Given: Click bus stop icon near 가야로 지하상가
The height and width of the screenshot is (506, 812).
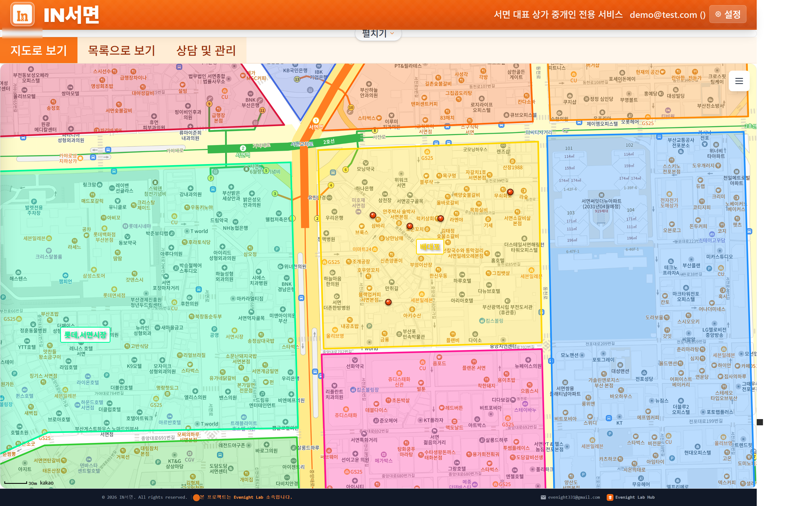Looking at the screenshot, I should click(93, 157).
